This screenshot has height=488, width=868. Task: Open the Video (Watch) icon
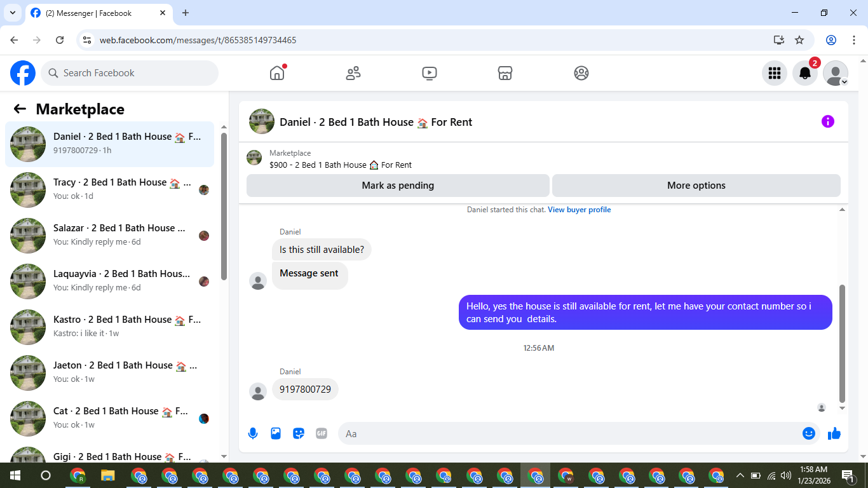[x=430, y=73]
